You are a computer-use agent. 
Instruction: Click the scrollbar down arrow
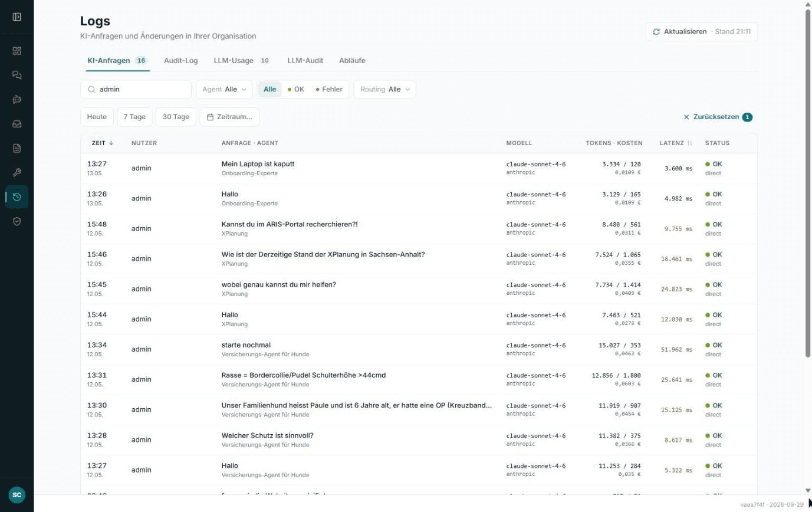[808, 490]
